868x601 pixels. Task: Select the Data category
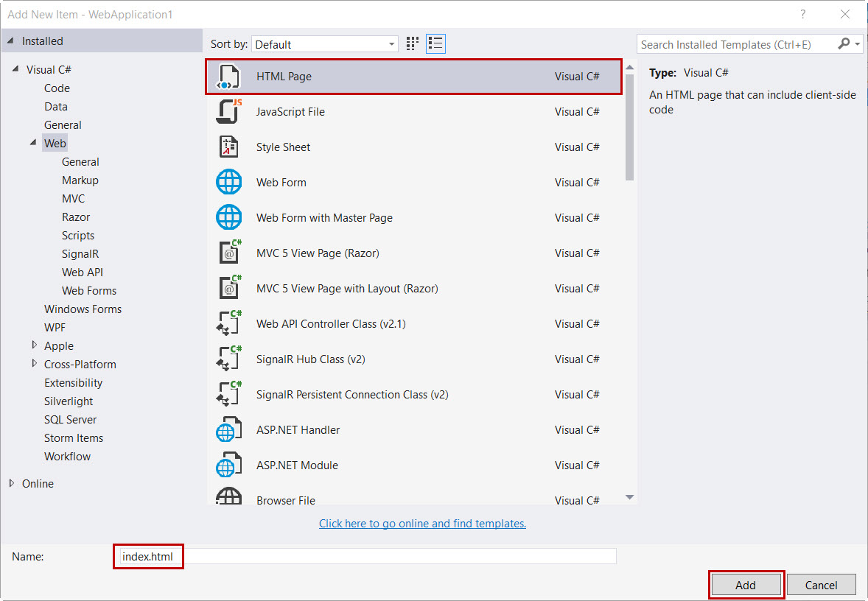tap(56, 106)
